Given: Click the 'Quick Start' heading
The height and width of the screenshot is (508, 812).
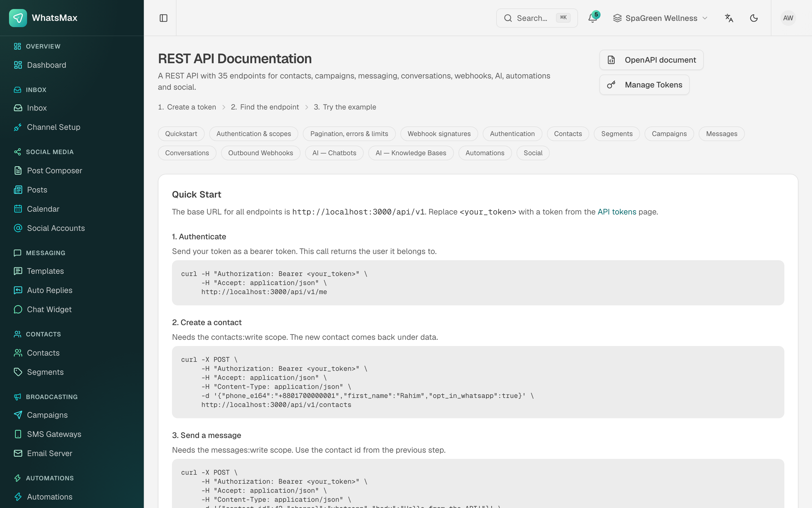Looking at the screenshot, I should [196, 194].
